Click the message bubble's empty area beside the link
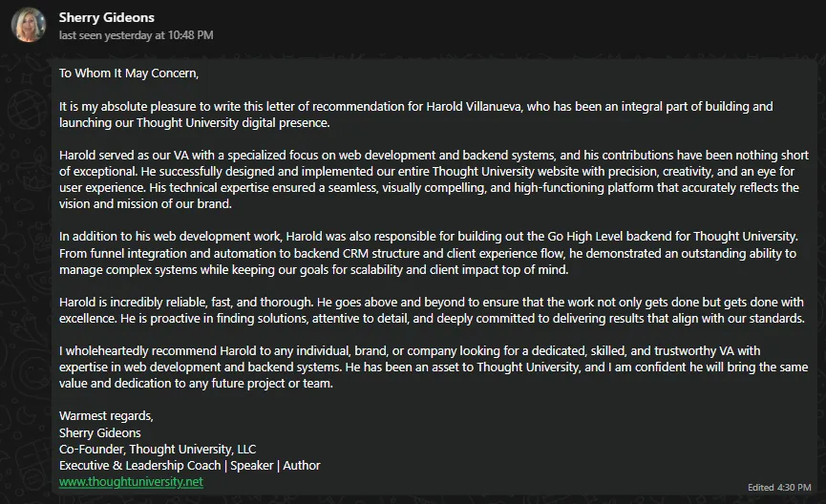 tap(474, 481)
